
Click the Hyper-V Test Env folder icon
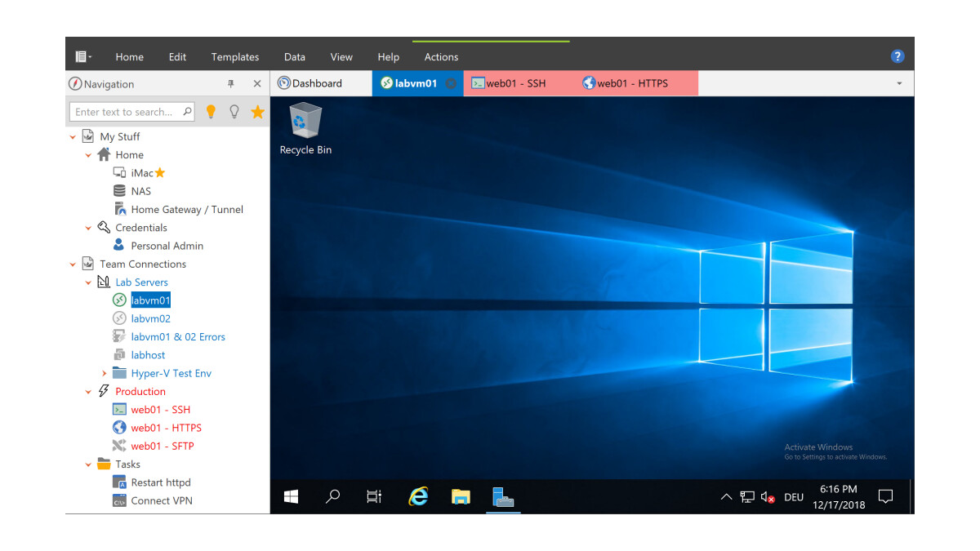pyautogui.click(x=119, y=373)
